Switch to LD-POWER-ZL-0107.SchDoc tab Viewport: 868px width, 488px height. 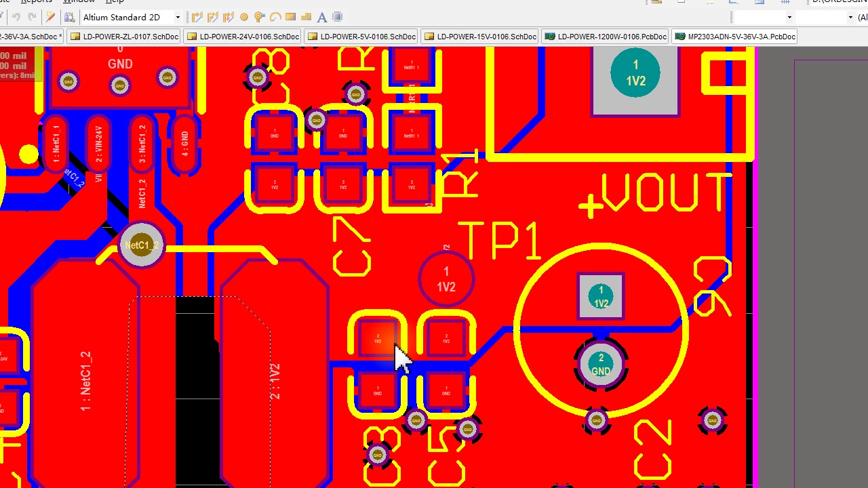point(125,37)
